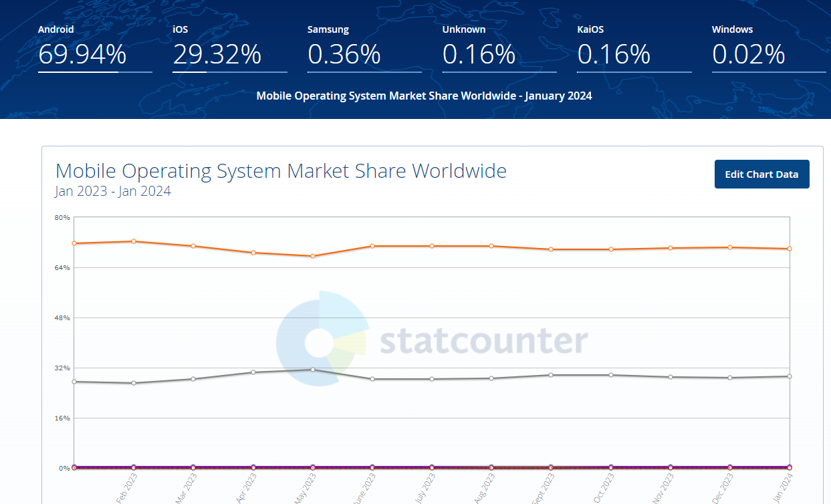Click the orange Android point for Feb 2023
Viewport: 831px width, 504px height.
click(x=134, y=241)
